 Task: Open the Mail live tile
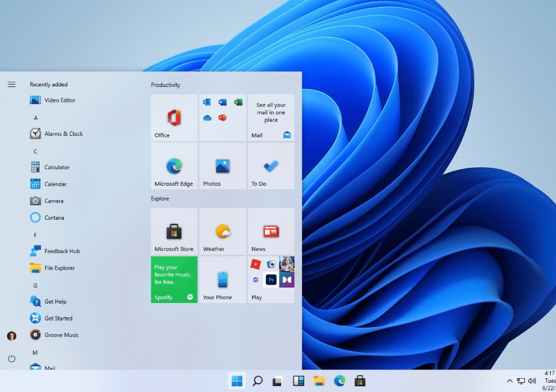tap(271, 118)
